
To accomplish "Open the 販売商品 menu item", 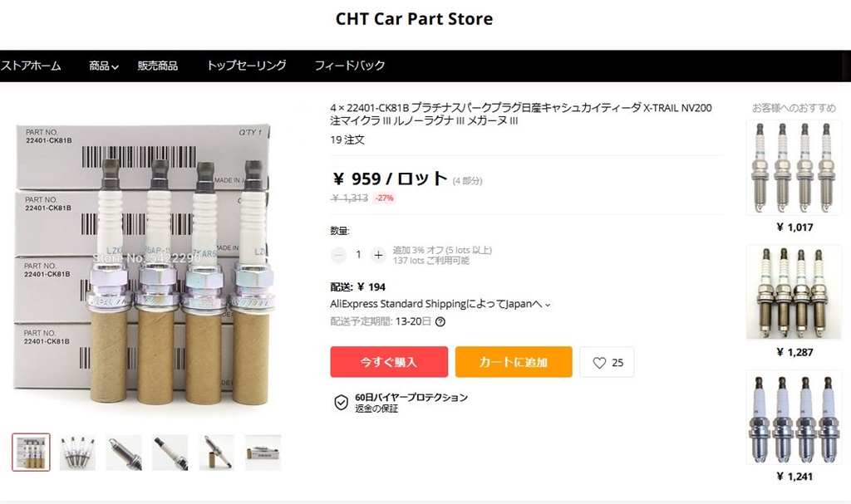I will pyautogui.click(x=157, y=66).
